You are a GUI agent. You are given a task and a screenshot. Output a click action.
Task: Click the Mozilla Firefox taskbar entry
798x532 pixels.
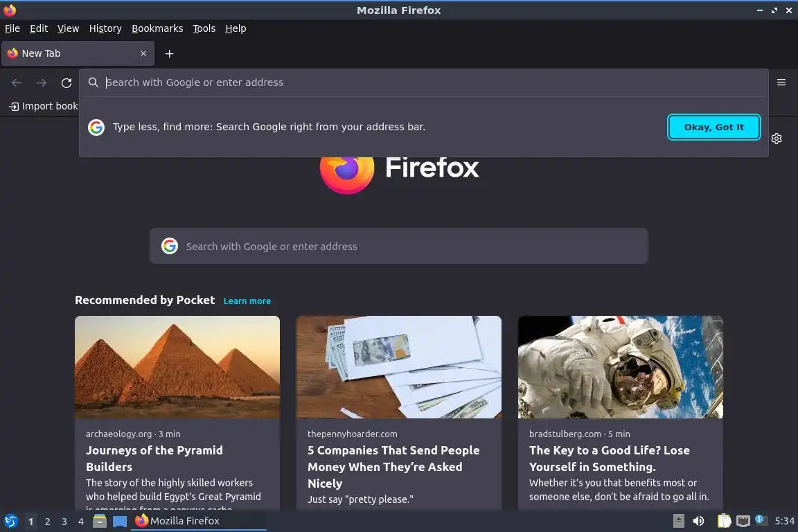199,521
